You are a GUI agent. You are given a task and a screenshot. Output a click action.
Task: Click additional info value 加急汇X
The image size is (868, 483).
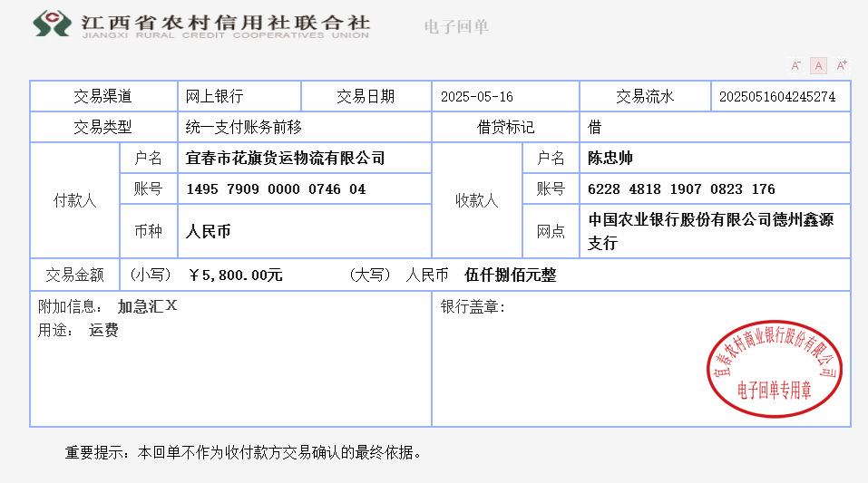coord(147,306)
